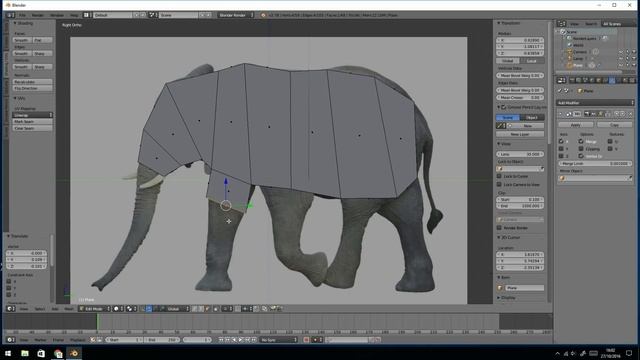Image resolution: width=640 pixels, height=360 pixels.
Task: Click the Lens value slider field
Action: click(520, 154)
